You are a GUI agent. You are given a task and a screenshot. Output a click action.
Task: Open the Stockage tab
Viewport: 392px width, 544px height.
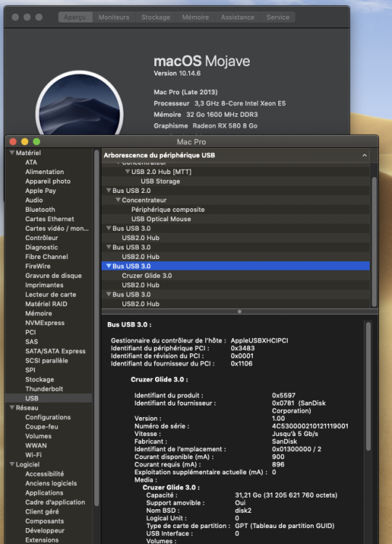(156, 17)
